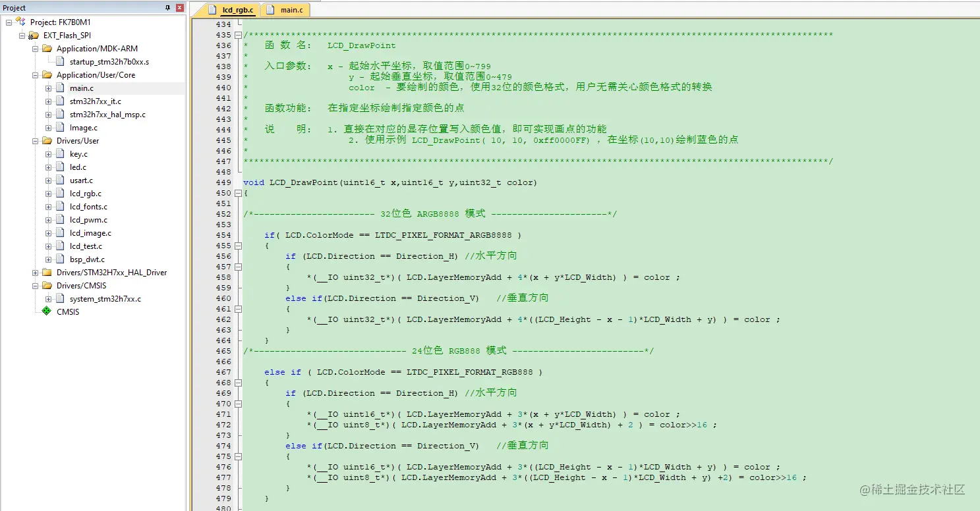Click the key.c file icon
The width and height of the screenshot is (980, 511).
(x=59, y=154)
